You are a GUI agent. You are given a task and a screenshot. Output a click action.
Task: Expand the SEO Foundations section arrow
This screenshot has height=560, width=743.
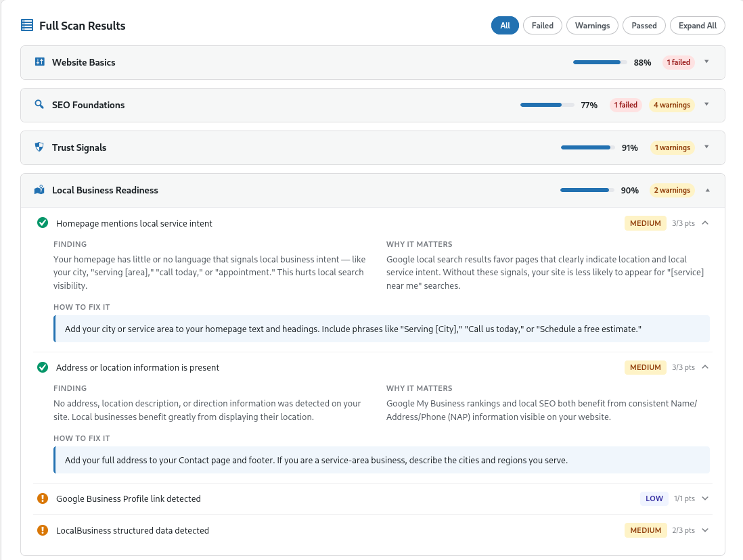tap(706, 104)
